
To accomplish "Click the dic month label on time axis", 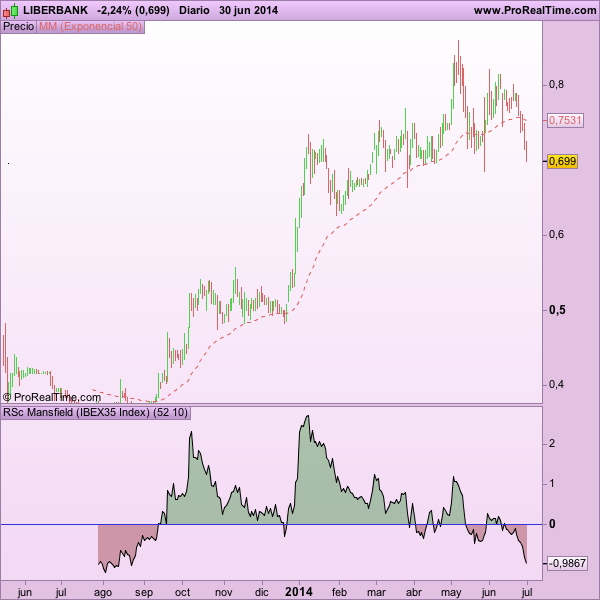I will 261,592.
